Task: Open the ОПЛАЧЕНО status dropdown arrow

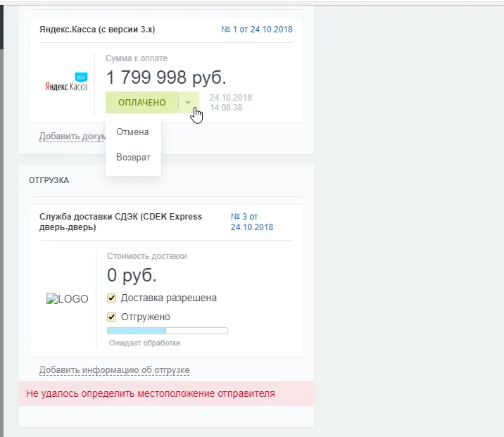Action: click(x=189, y=103)
